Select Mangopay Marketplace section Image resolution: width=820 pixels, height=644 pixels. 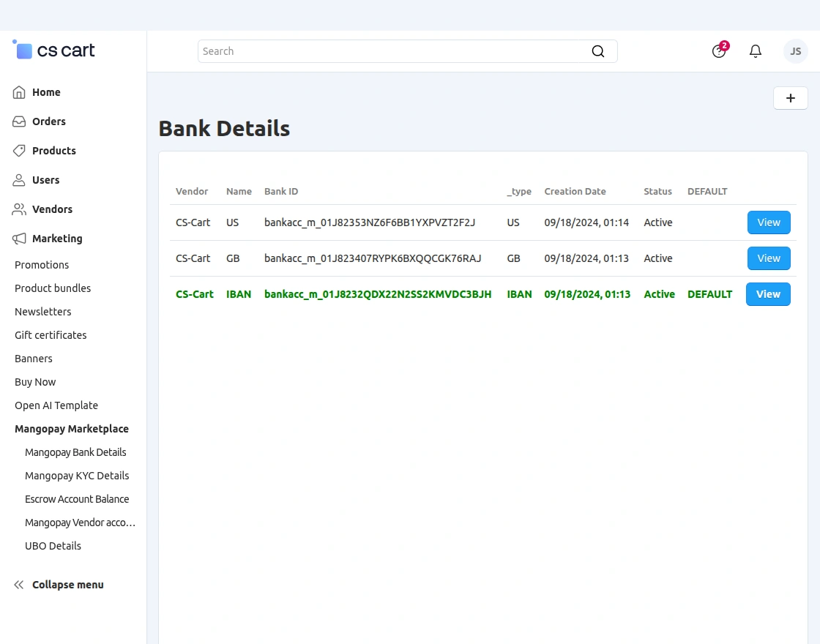coord(72,429)
